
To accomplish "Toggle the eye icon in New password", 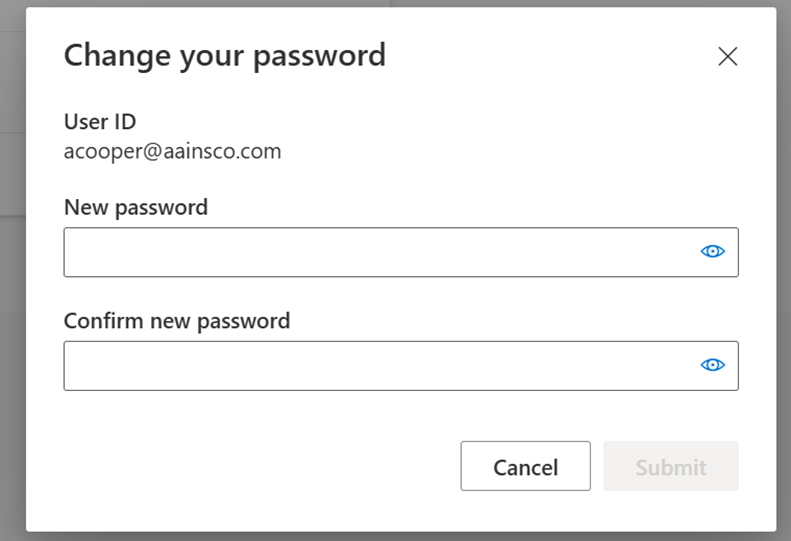I will pos(712,252).
